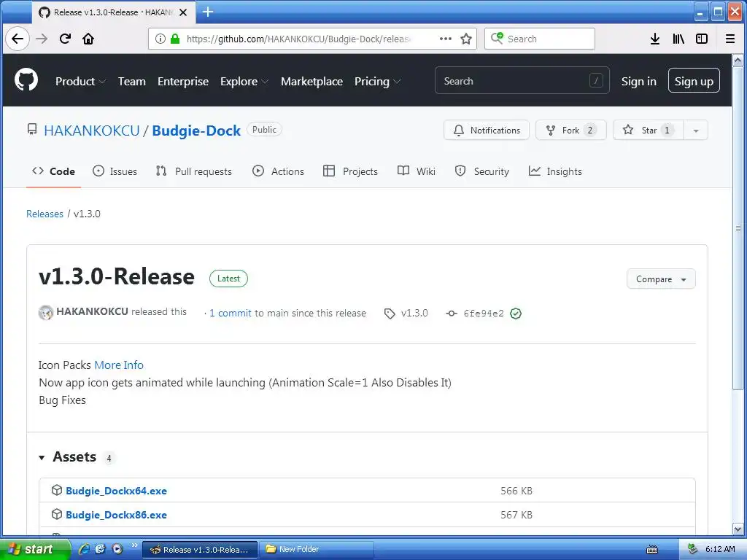Viewport: 747px width, 560px height.
Task: Switch to the Code tab
Action: [53, 171]
